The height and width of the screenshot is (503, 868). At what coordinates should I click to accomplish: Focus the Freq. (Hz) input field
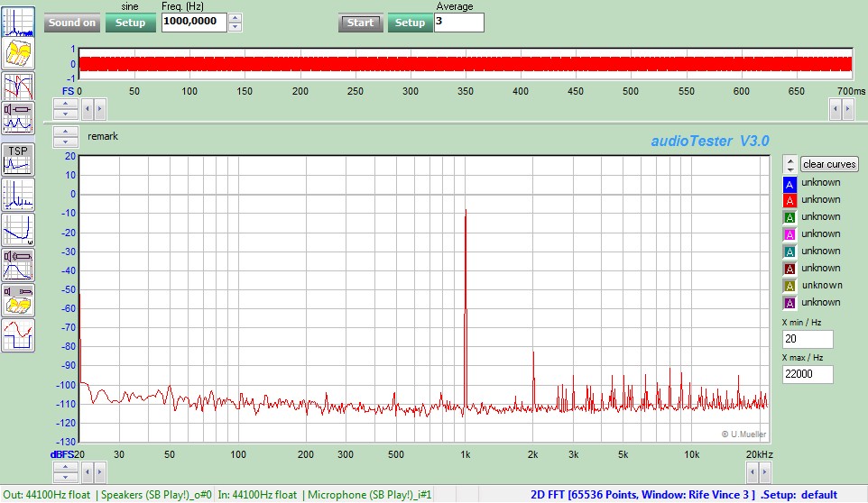point(194,23)
